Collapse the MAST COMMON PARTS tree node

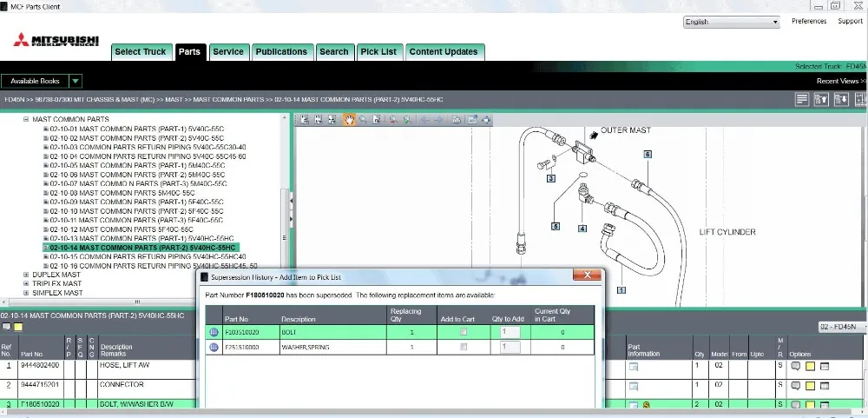[26, 119]
